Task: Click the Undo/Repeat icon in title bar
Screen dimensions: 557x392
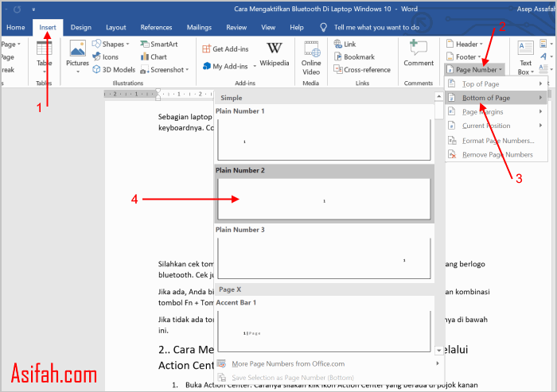Action: point(17,10)
